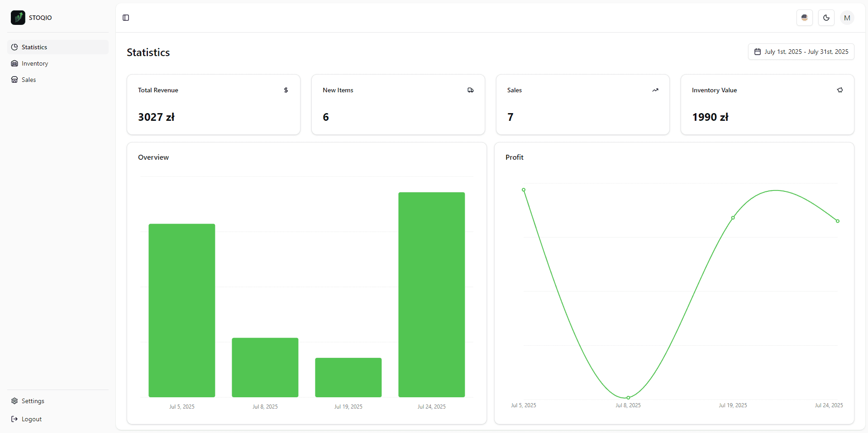This screenshot has height=433, width=868.
Task: Click the trending arrow icon in Sales card
Action: coord(655,90)
